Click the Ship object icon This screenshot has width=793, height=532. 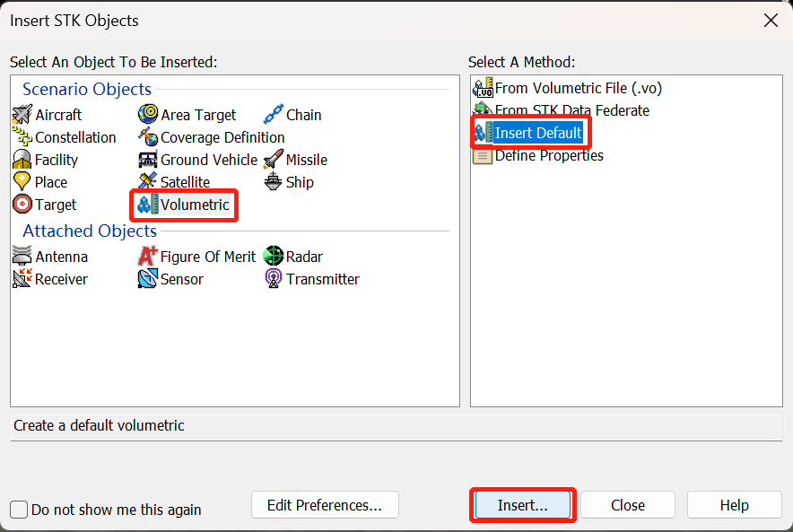[274, 182]
